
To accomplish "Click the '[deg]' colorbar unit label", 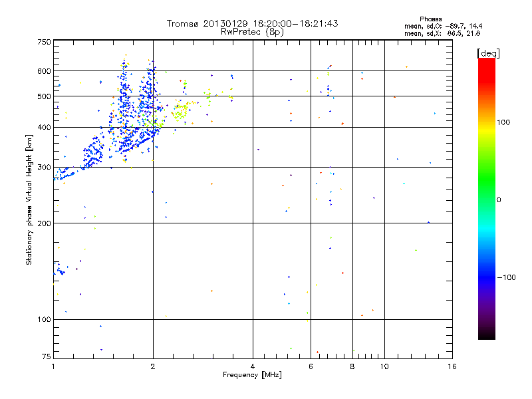I will (x=488, y=53).
